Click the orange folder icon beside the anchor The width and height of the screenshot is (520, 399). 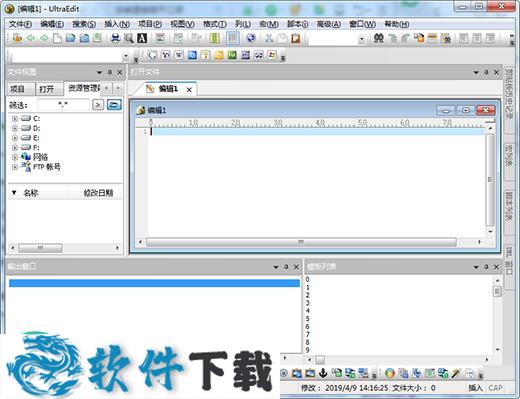pyautogui.click(x=310, y=373)
